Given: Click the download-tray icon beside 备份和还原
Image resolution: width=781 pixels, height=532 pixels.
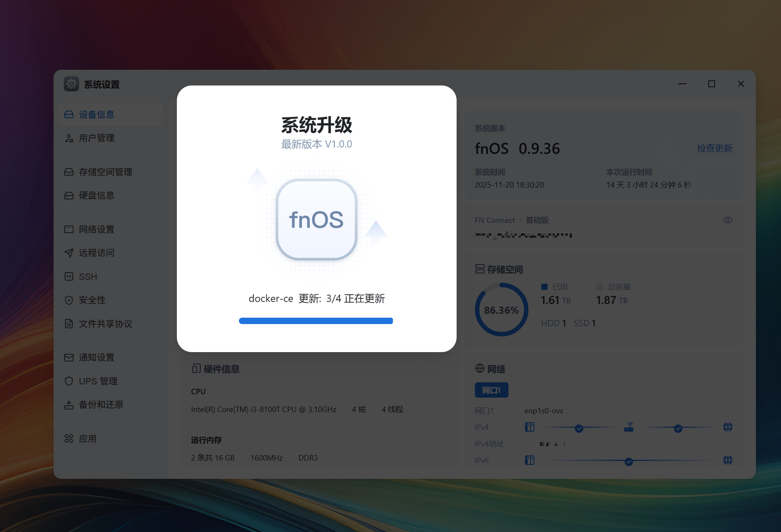Looking at the screenshot, I should [x=69, y=405].
